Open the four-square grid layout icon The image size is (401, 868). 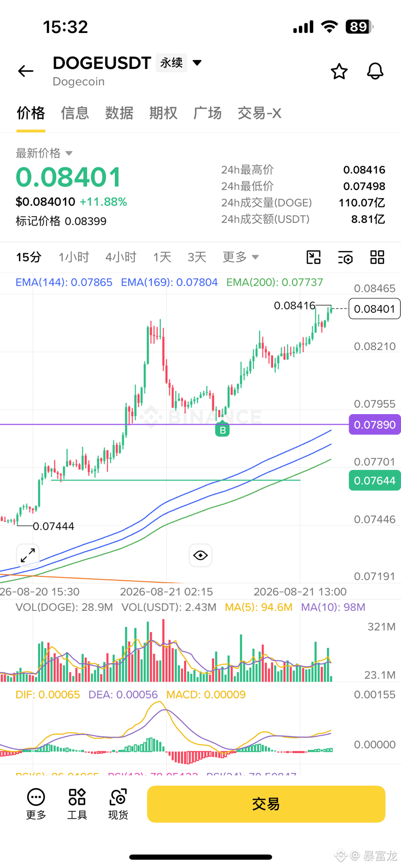coord(377,257)
